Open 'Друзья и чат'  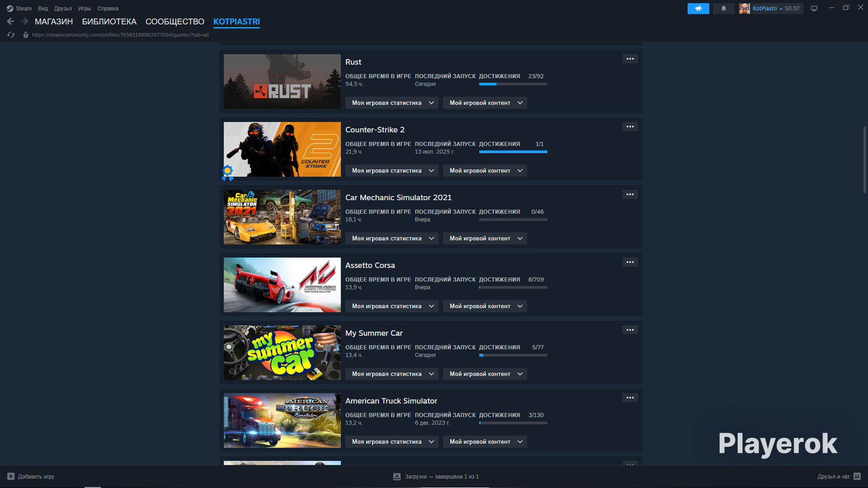click(839, 476)
